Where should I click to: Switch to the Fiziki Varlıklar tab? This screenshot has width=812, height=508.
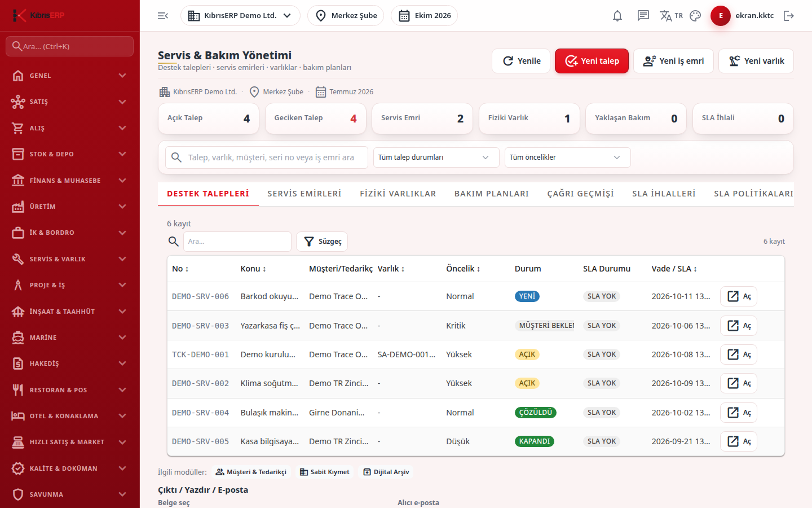(x=398, y=194)
